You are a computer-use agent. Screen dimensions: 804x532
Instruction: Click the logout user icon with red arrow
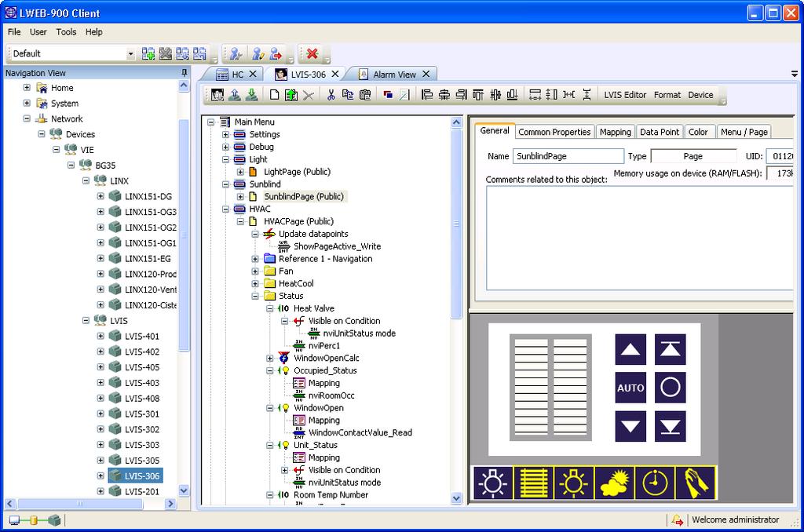tap(276, 53)
